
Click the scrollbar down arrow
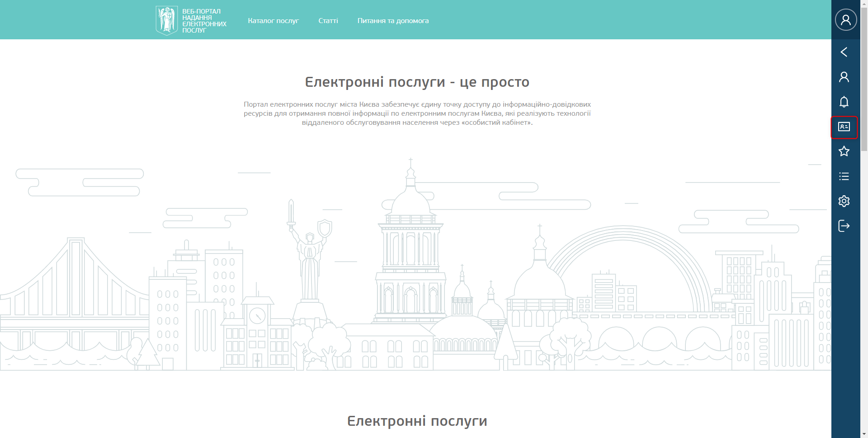point(864,434)
